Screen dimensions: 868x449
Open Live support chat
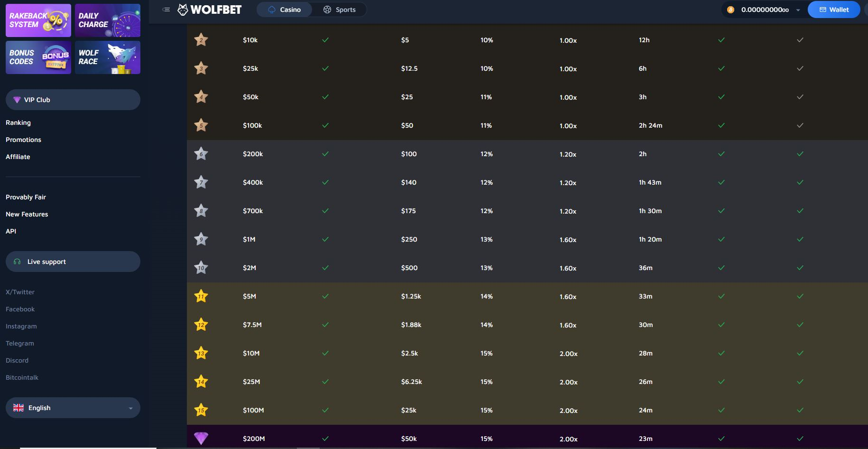73,262
